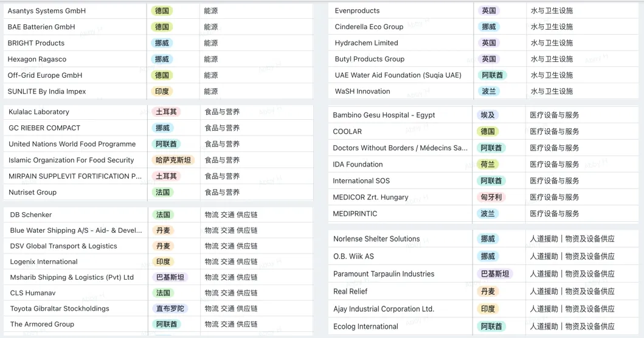Click the 荷兰 tag beside IDA Foundation
644x338 pixels.
pyautogui.click(x=488, y=164)
